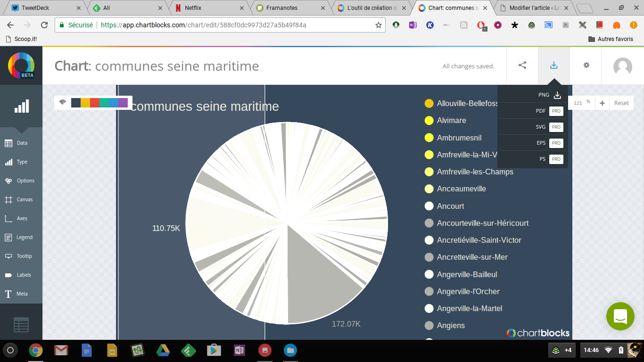Click Angiens legend label
Screen dimensions: 644x362
click(x=451, y=325)
